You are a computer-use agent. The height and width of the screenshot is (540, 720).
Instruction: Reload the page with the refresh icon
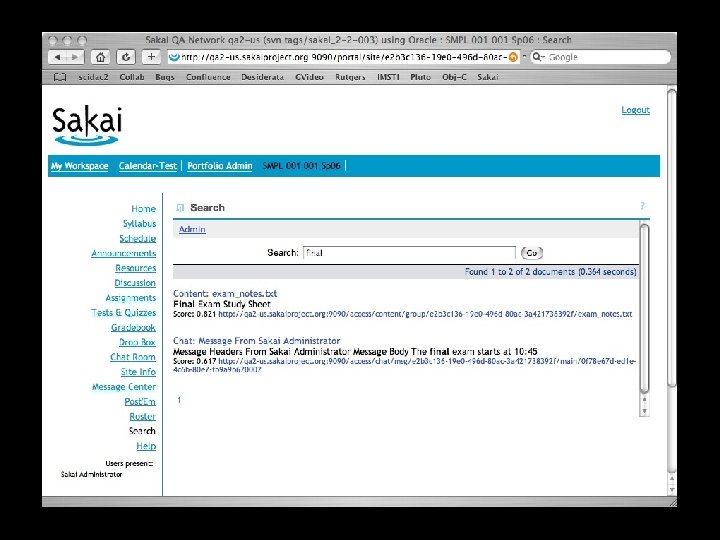point(125,57)
